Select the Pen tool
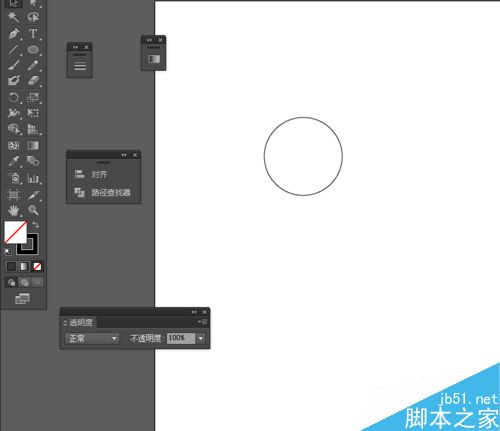Screen dimensions: 500x431 pyautogui.click(x=13, y=34)
